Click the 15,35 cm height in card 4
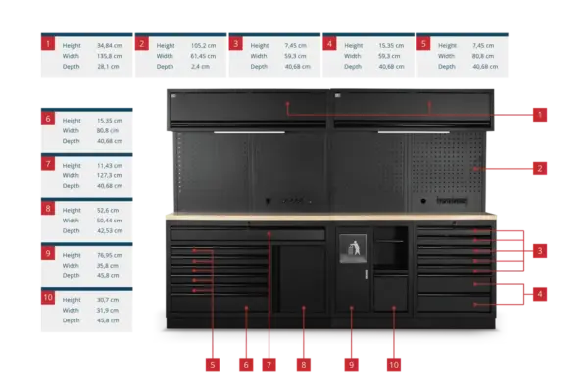Viewport: 588px width, 392px height. (x=391, y=45)
